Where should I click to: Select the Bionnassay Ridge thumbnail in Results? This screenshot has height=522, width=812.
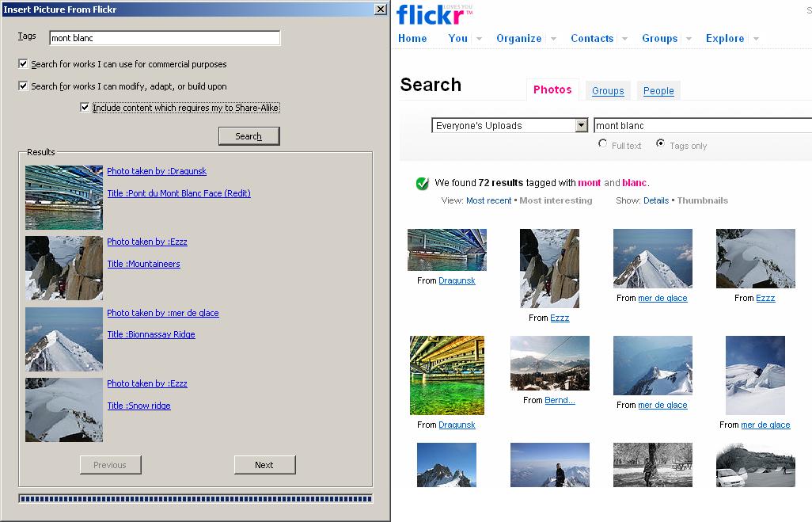coord(64,339)
